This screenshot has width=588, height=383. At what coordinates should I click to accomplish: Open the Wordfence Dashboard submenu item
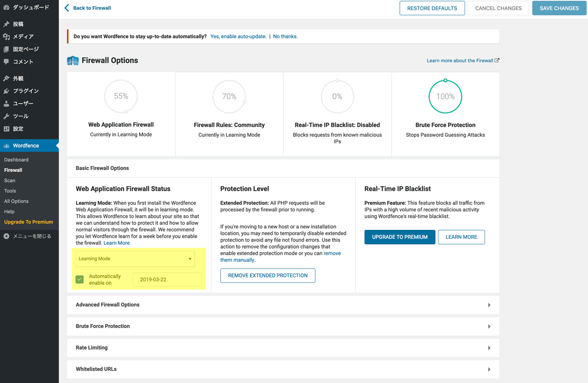tap(16, 160)
